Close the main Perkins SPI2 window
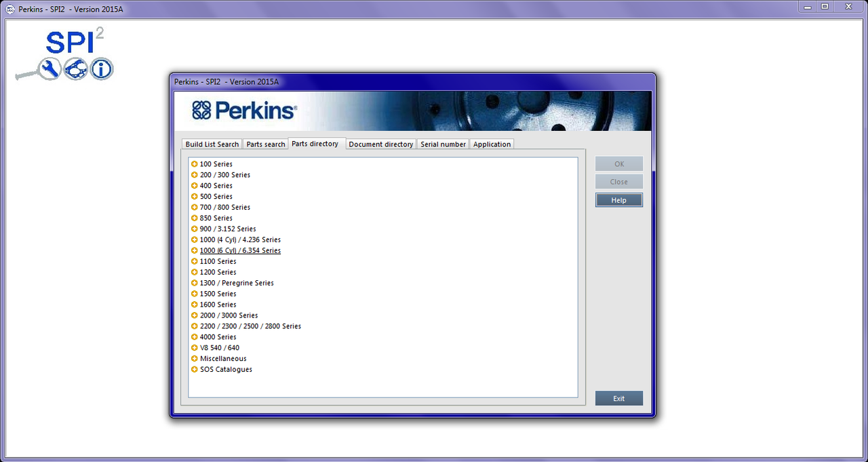This screenshot has height=462, width=868. pyautogui.click(x=848, y=7)
